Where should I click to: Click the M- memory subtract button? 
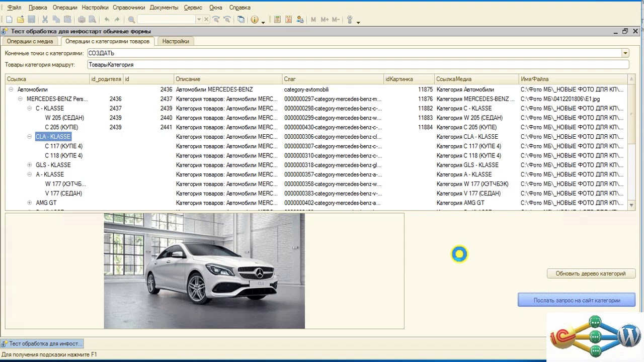pos(336,20)
